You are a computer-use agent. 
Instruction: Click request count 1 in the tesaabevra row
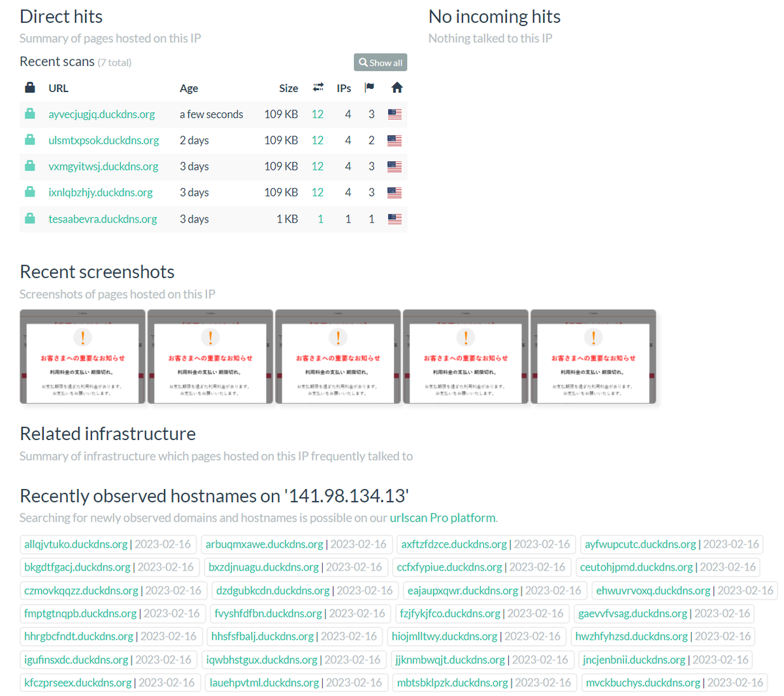(x=320, y=219)
